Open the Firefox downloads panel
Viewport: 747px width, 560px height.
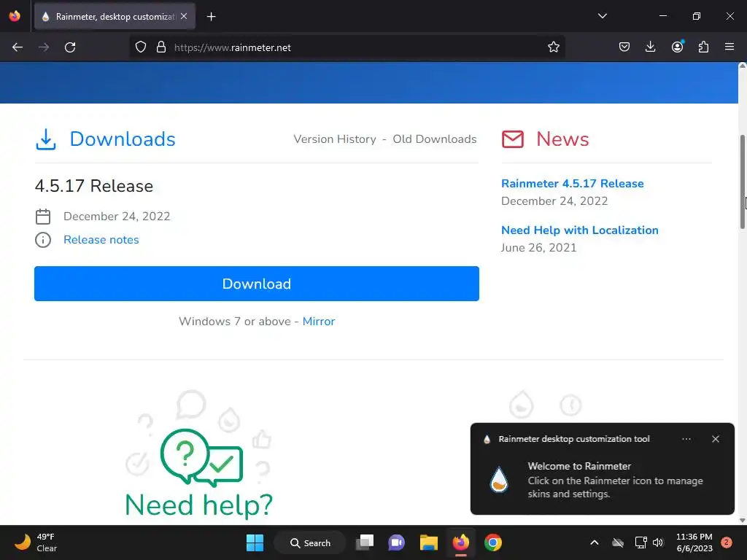click(x=650, y=47)
